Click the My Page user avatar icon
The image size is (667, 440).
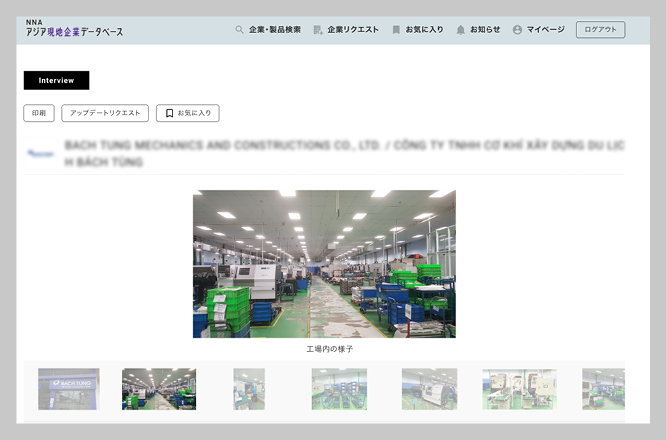click(517, 30)
